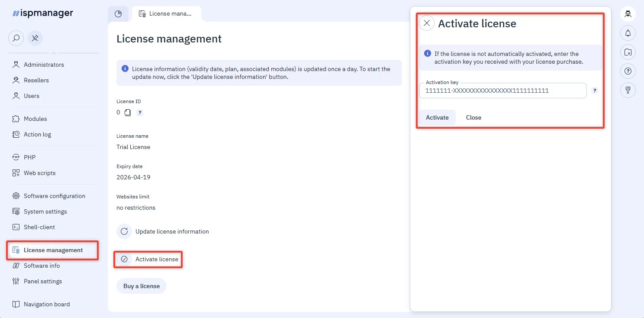
Task: Open Shell-client from the sidebar
Action: 39,227
